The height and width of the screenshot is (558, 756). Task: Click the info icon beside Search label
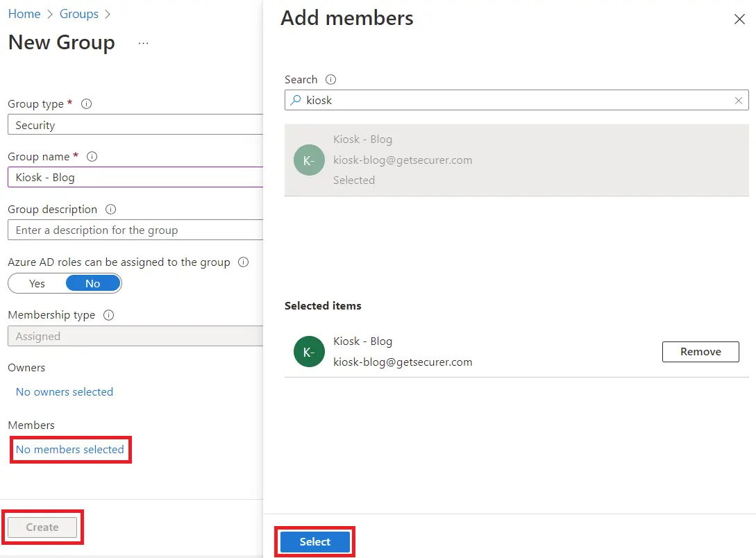[331, 80]
